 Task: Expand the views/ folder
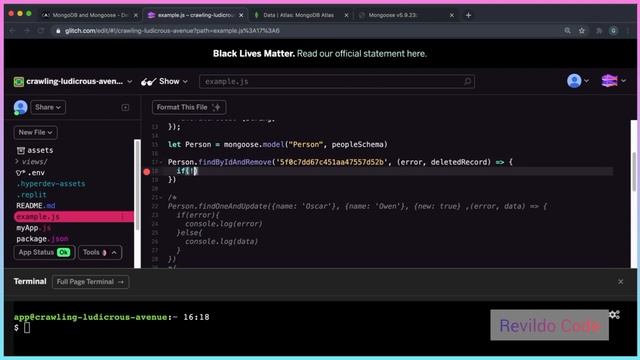(x=32, y=162)
